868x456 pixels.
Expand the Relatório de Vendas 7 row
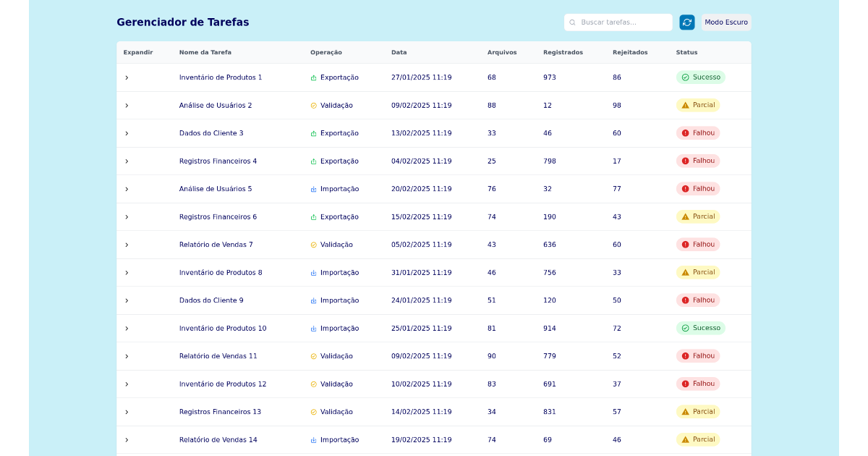[x=127, y=245]
